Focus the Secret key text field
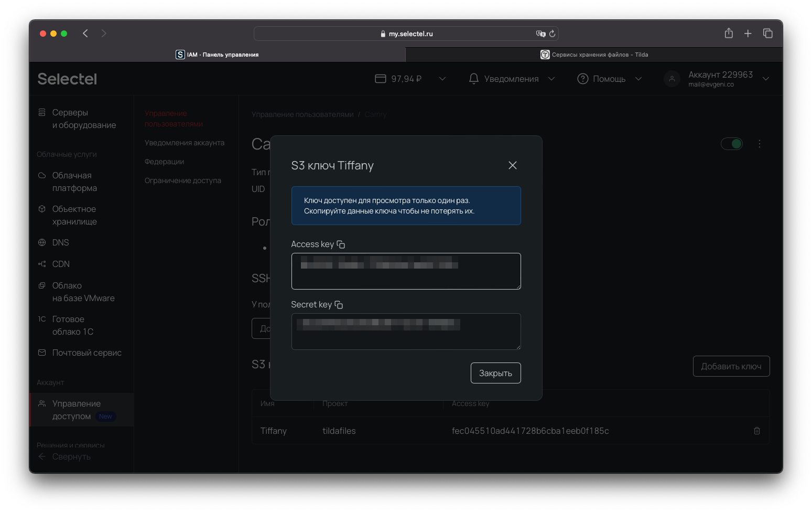812x512 pixels. [x=406, y=332]
